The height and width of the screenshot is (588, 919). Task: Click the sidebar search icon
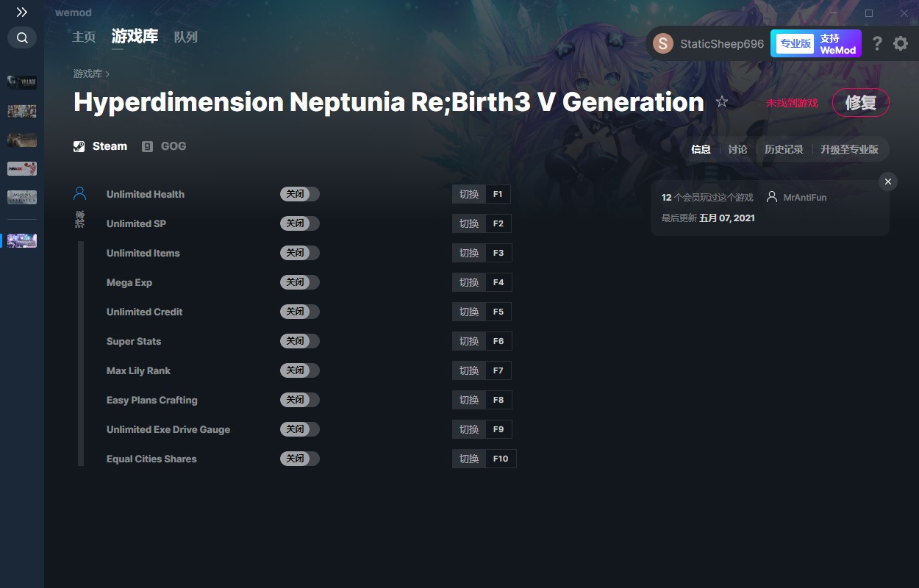(x=22, y=37)
